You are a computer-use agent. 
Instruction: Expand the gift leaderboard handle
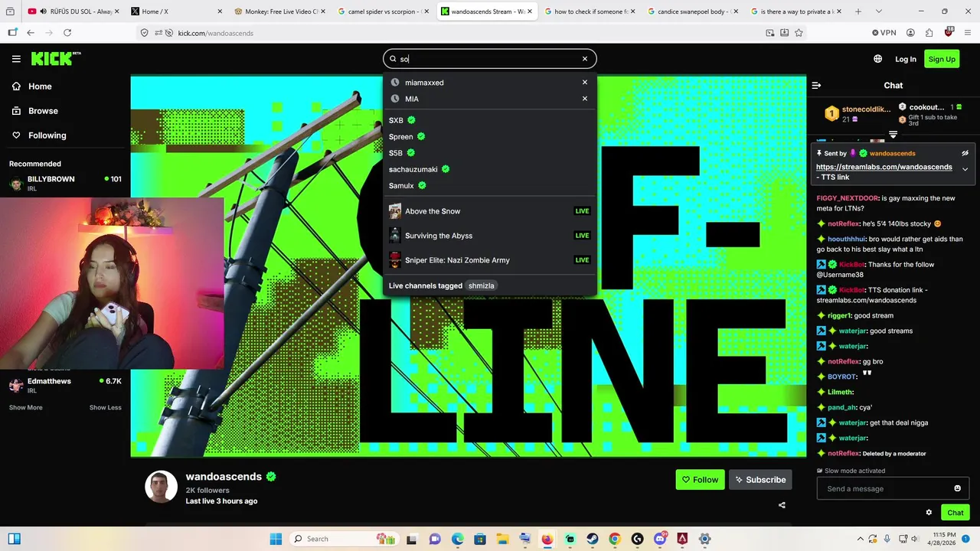point(893,135)
